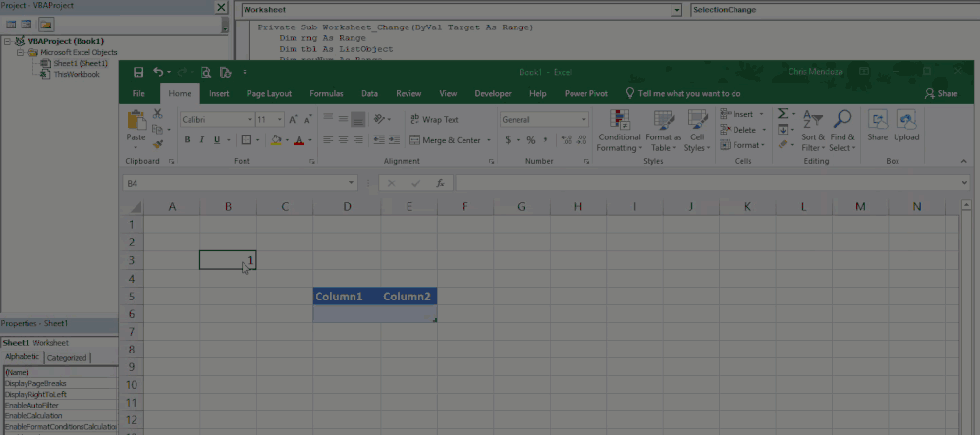The height and width of the screenshot is (435, 980).
Task: Open the Calibri font name dropdown
Action: tap(250, 120)
